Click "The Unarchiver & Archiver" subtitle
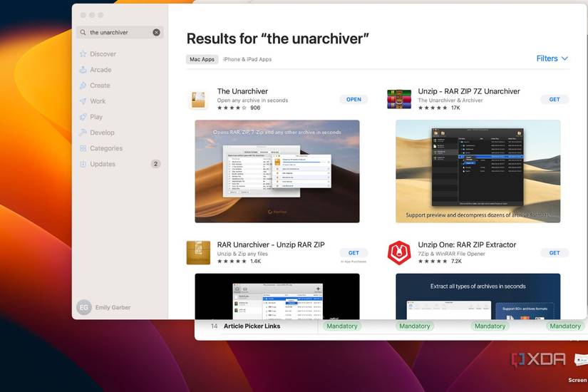 click(x=450, y=100)
